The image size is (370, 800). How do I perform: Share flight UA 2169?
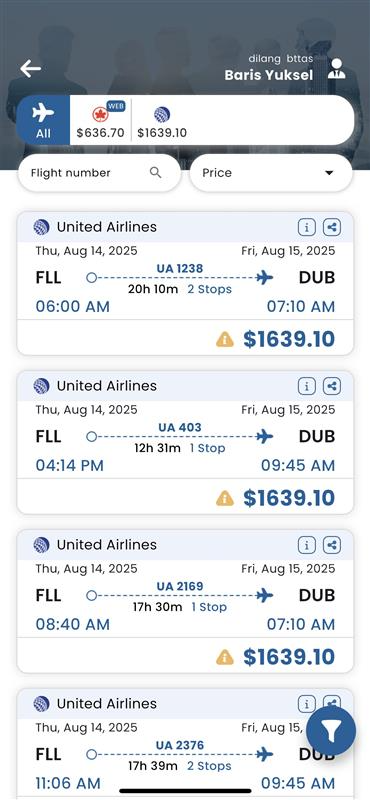pos(332,545)
